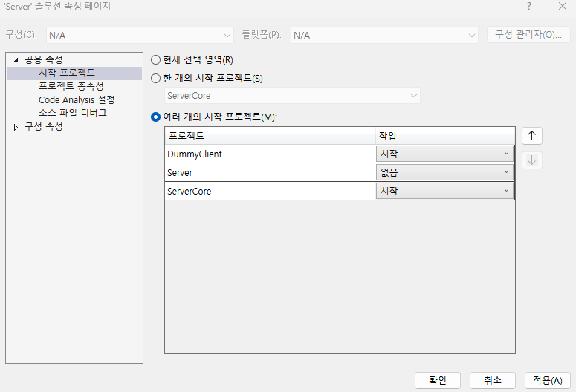Open ServerCore row action dropdown
Viewport: 576px width, 392px height.
click(x=444, y=191)
